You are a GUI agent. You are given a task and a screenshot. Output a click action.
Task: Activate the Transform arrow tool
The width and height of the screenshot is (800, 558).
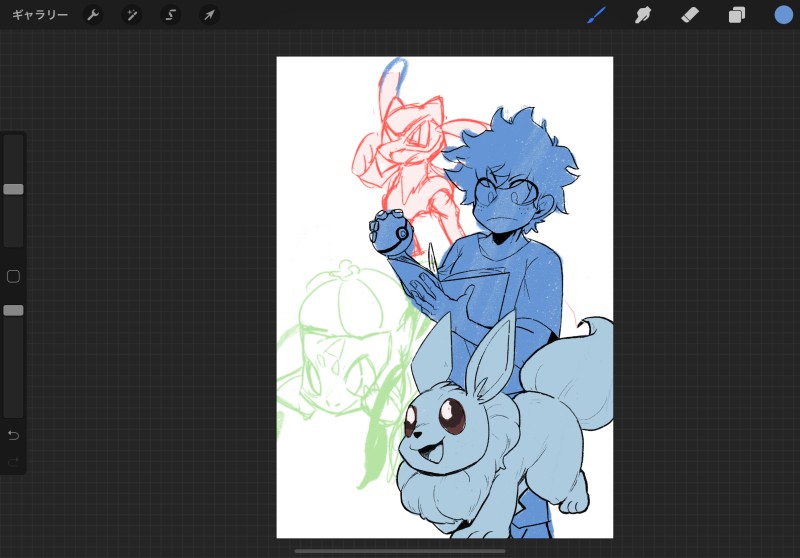209,15
